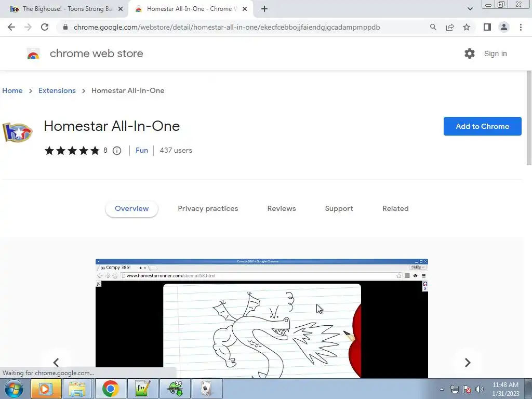Screen dimensions: 532x399
Task: Open the Chrome side panel
Action: click(x=487, y=27)
